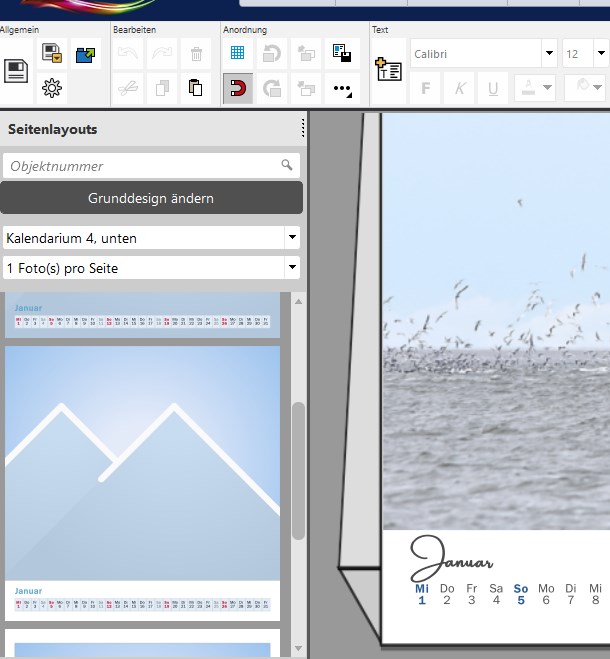Click the paste clipboard icon
Screen dimensions: 610x659
tap(196, 88)
